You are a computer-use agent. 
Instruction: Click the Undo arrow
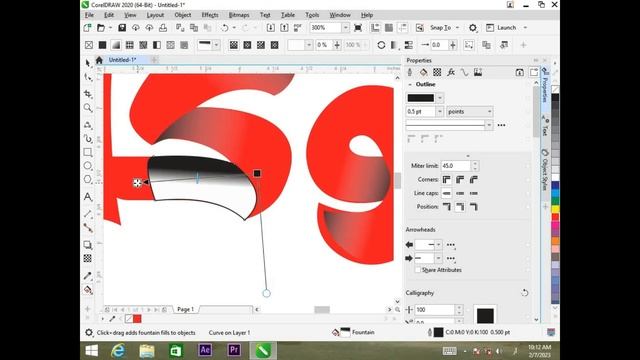pos(225,28)
